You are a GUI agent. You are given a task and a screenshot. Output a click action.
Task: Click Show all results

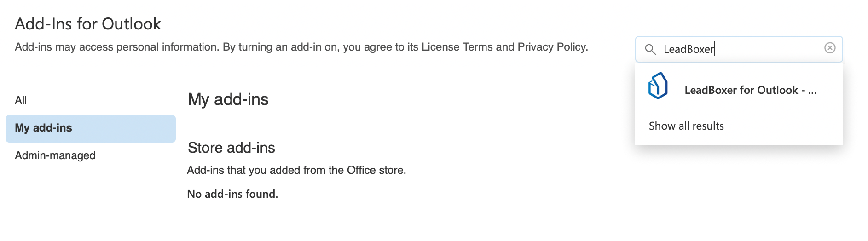tap(686, 126)
